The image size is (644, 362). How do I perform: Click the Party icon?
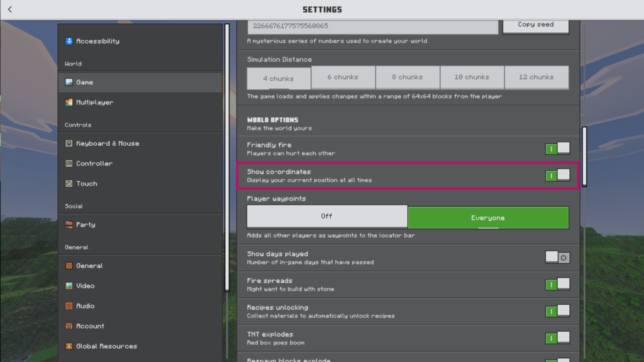(x=69, y=224)
